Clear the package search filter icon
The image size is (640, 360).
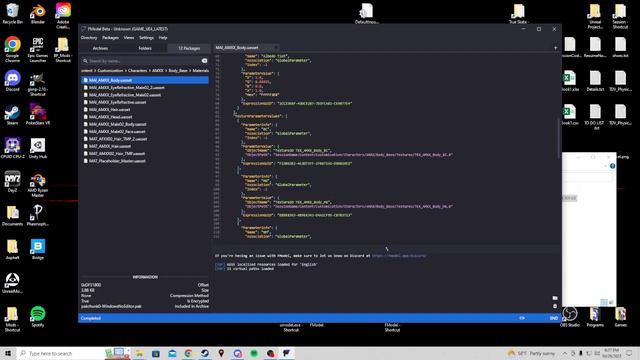204,61
